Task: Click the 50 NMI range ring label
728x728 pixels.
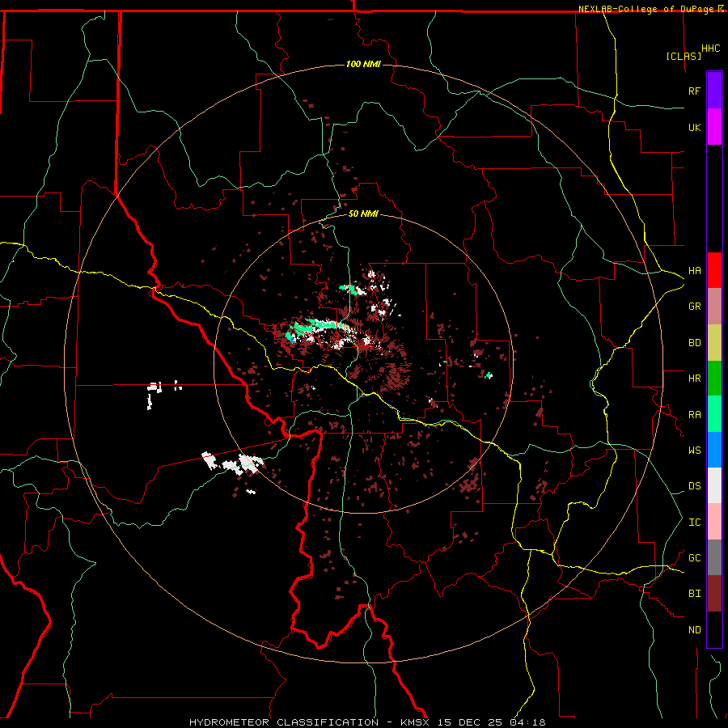Action: coord(363,214)
